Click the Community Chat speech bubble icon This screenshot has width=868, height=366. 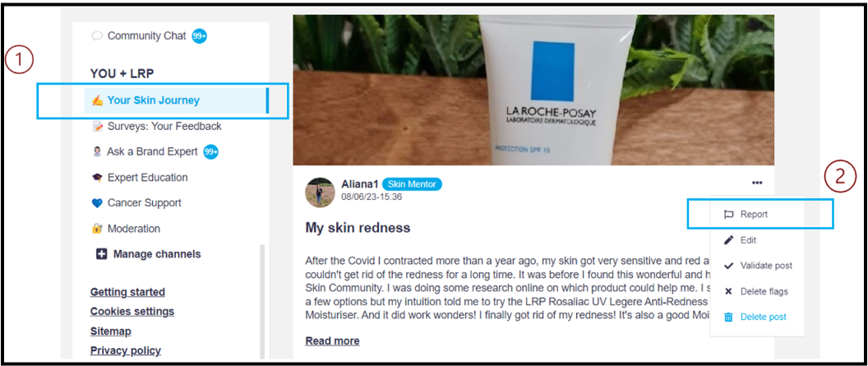(97, 36)
